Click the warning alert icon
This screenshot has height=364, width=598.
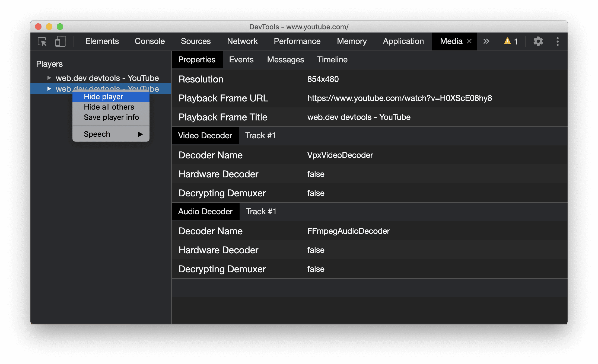pos(507,41)
